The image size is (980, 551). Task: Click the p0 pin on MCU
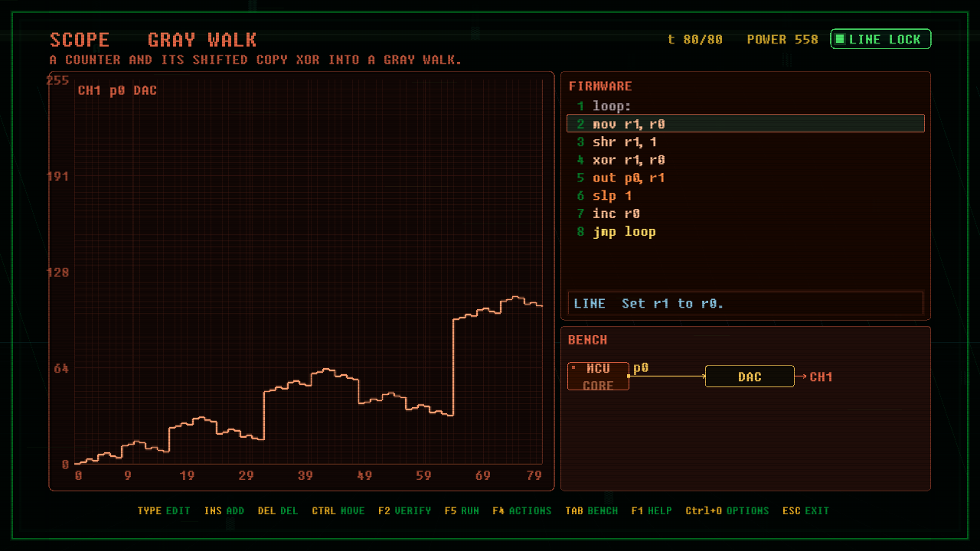(641, 368)
